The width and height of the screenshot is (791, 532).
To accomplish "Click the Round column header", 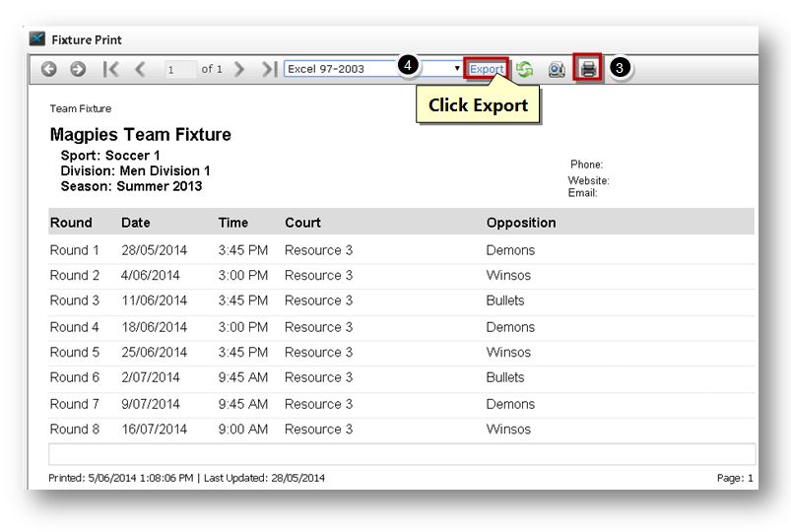I will pos(71,223).
